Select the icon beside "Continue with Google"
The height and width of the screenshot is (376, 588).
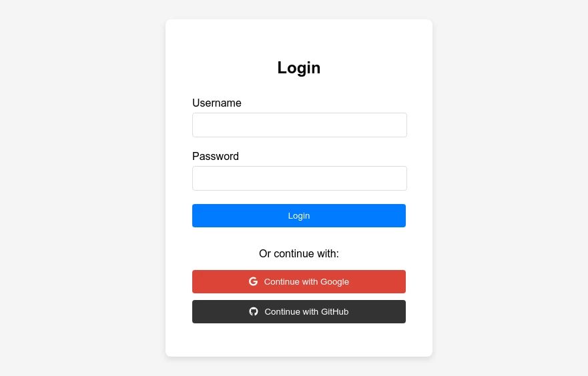tap(254, 281)
